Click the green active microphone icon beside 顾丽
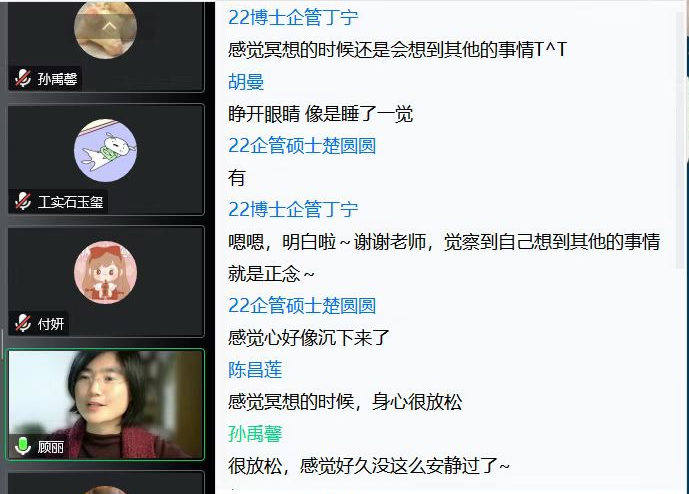This screenshot has height=494, width=689. point(22,446)
